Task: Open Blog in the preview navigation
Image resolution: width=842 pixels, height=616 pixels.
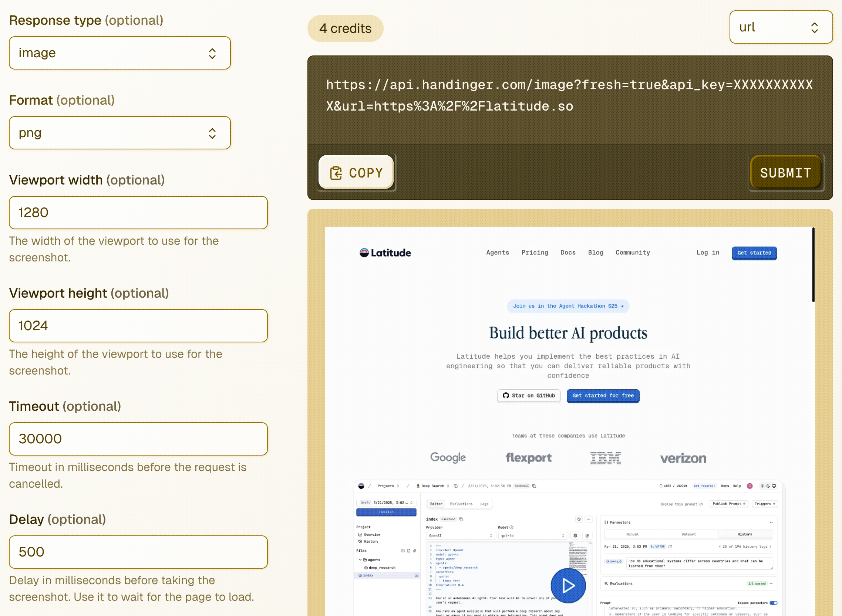Action: 595,253
